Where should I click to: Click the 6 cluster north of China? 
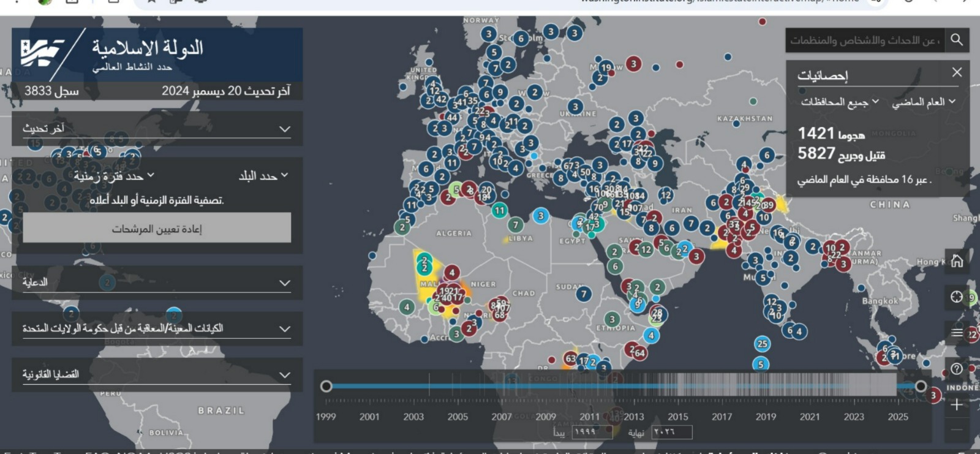click(767, 155)
